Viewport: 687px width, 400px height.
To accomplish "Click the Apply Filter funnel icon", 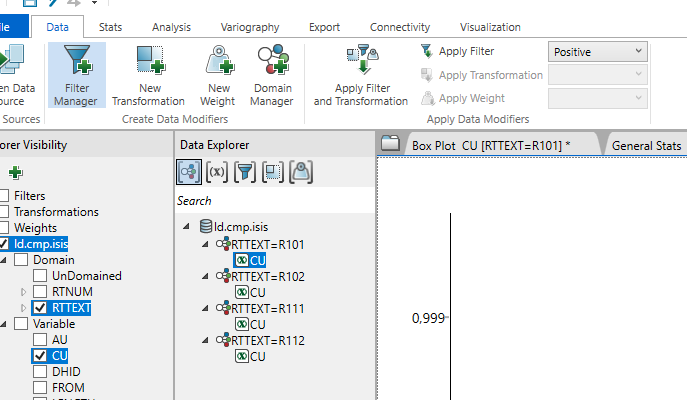I will click(427, 51).
